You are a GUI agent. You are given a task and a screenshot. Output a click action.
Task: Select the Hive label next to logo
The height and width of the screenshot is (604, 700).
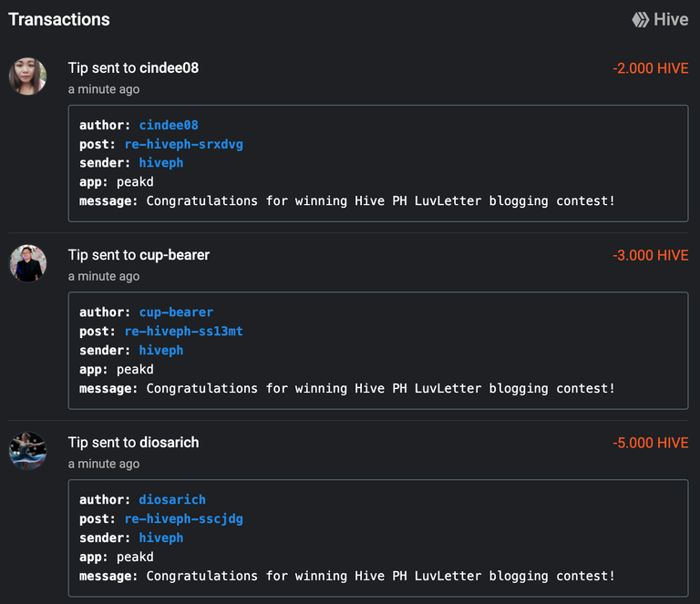[671, 20]
